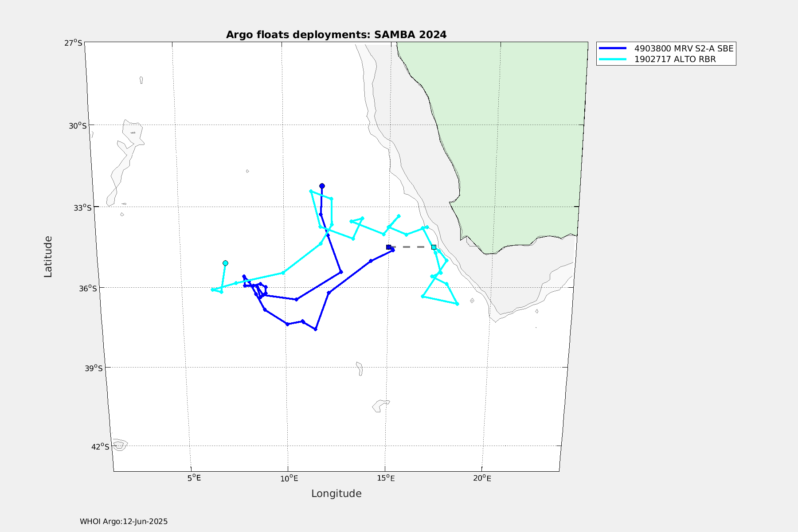Click the 33°S latitude tick label
This screenshot has height=532, width=798.
pos(82,207)
